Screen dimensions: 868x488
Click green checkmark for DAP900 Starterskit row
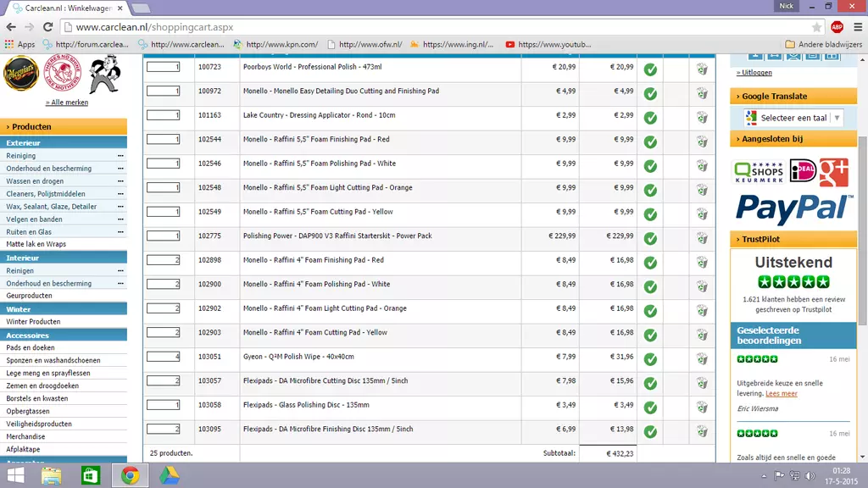[650, 238]
